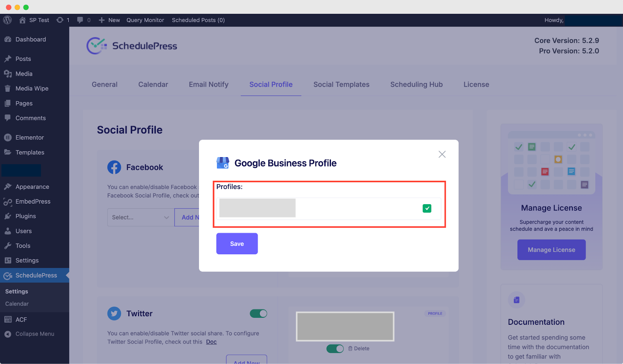The image size is (623, 364).
Task: Click the Templates folder icon
Action: click(8, 152)
